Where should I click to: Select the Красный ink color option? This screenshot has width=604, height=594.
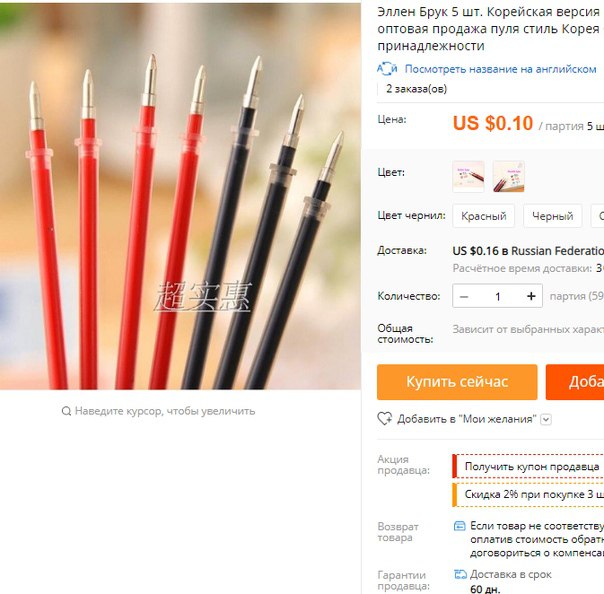[483, 216]
